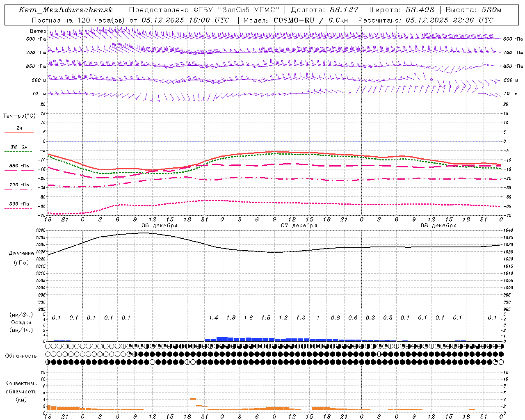525x420 pixels.
Task: Click the Облачность panel label
Action: (x=21, y=356)
